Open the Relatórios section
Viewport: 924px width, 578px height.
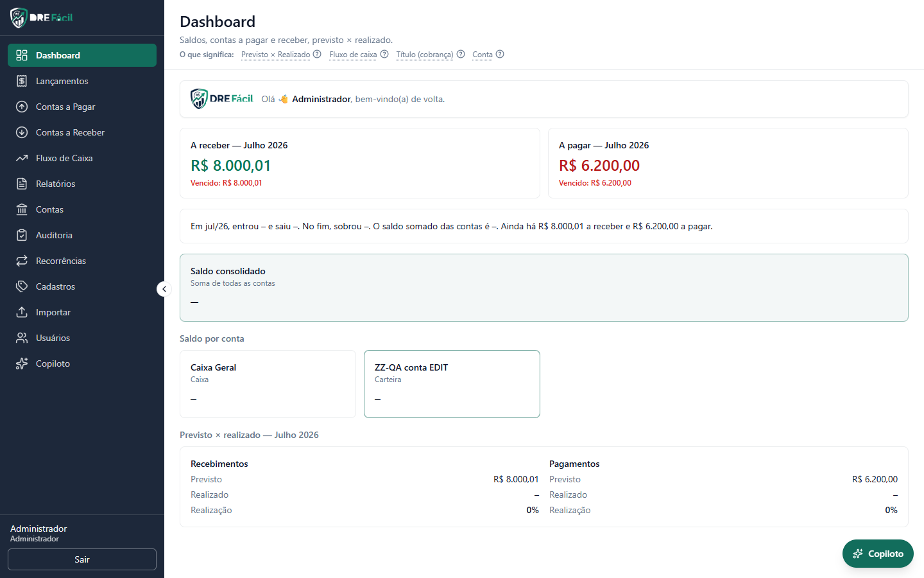point(82,184)
